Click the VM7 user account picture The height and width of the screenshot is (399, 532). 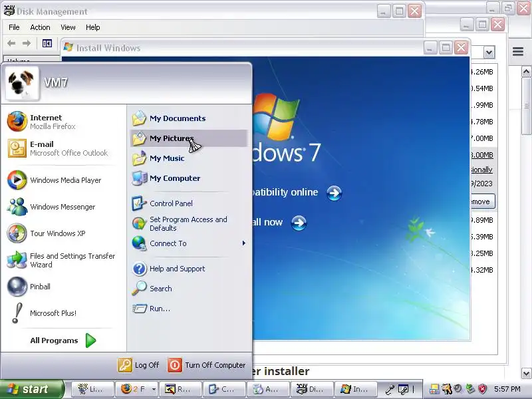tap(22, 83)
